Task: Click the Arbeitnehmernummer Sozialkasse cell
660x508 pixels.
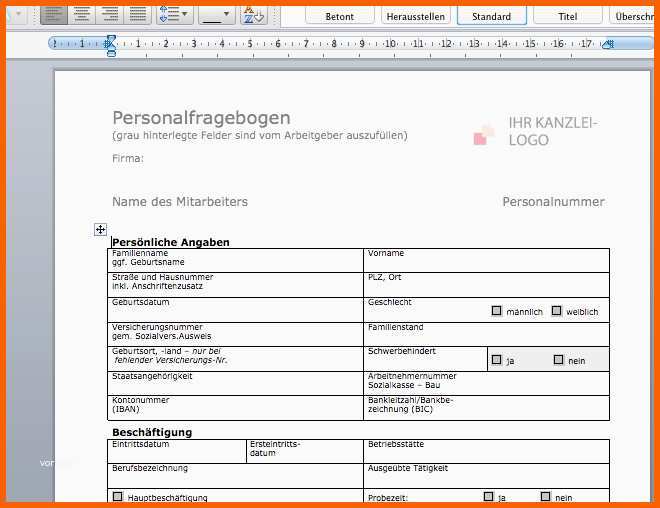Action: 486,383
